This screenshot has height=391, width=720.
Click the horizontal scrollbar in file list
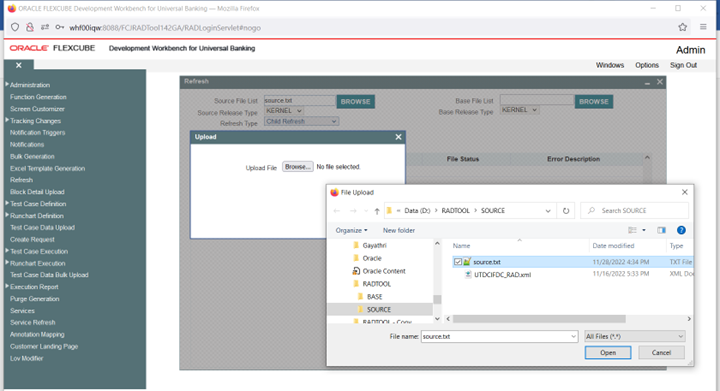tap(539, 318)
